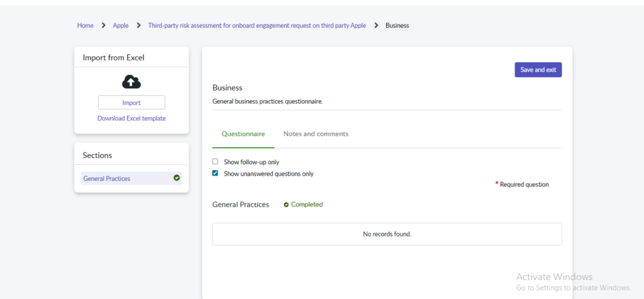This screenshot has height=299, width=644.
Task: Open the Notes and comments tab
Action: 316,134
